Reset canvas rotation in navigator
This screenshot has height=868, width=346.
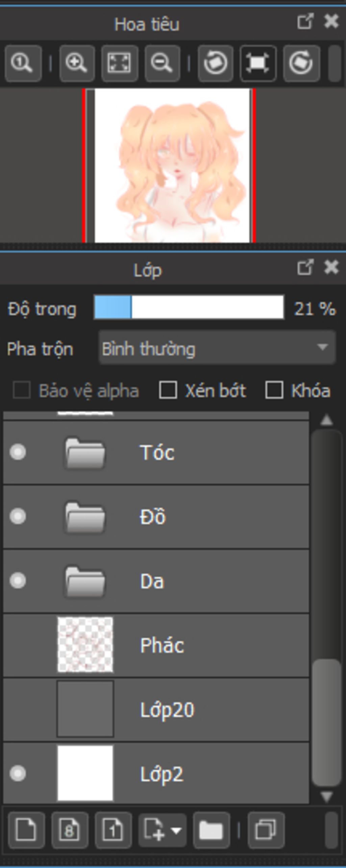(258, 63)
